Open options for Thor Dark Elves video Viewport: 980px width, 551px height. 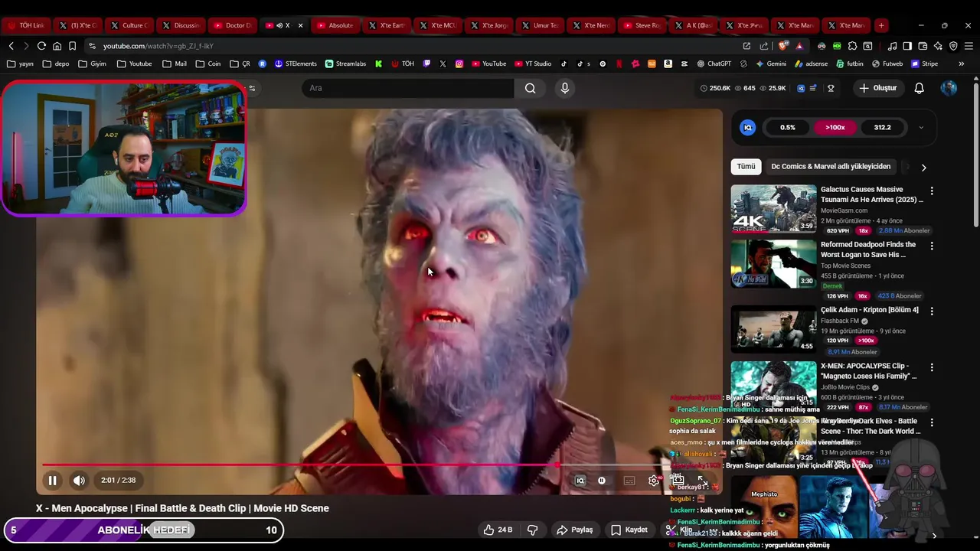(932, 422)
